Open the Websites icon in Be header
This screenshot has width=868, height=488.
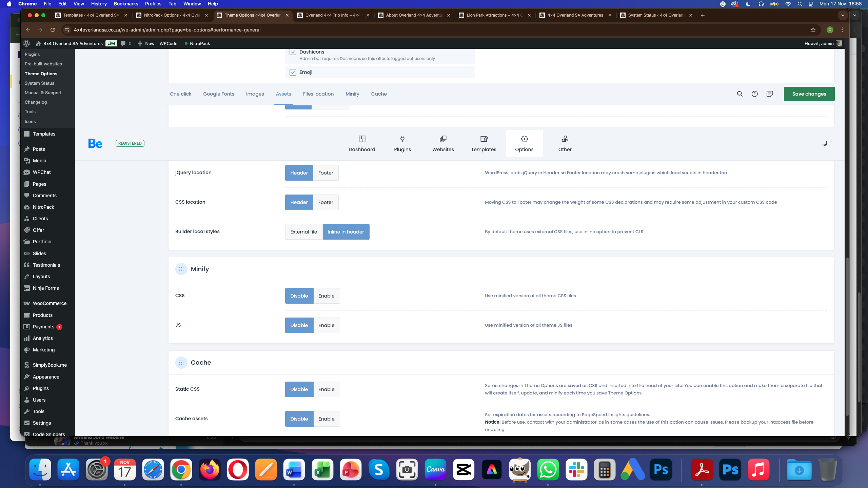point(443,139)
